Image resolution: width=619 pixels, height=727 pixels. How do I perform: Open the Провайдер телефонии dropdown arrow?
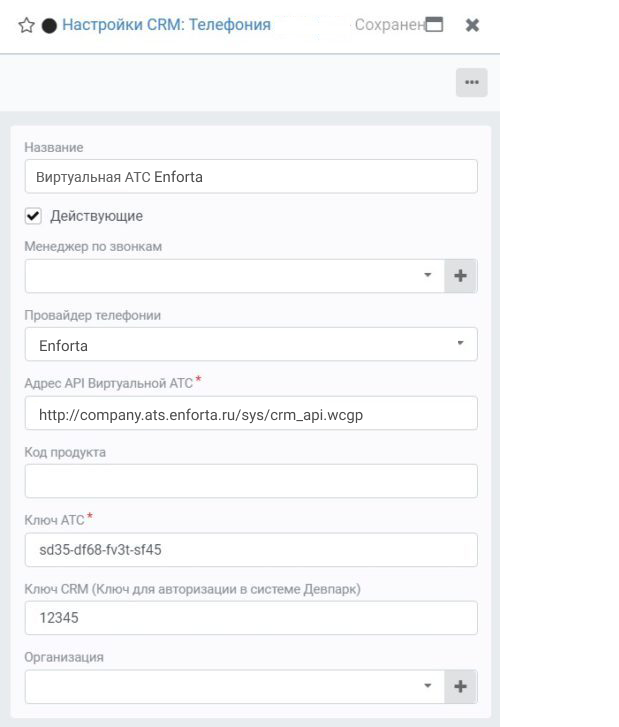(x=460, y=344)
